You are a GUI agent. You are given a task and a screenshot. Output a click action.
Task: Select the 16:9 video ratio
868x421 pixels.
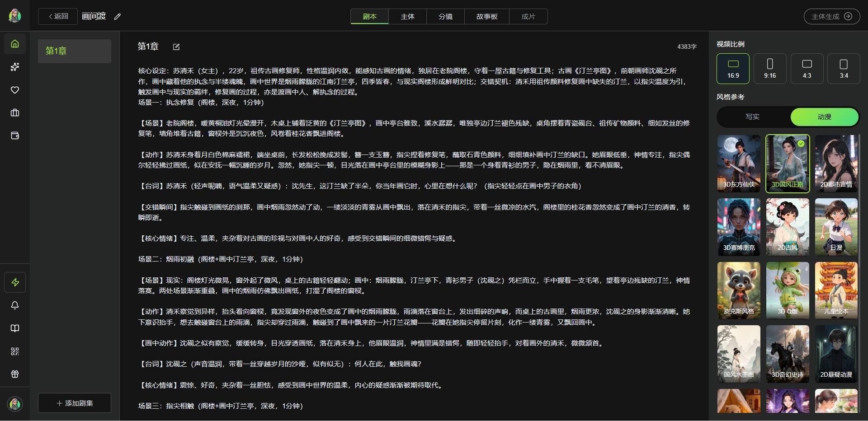coord(733,69)
